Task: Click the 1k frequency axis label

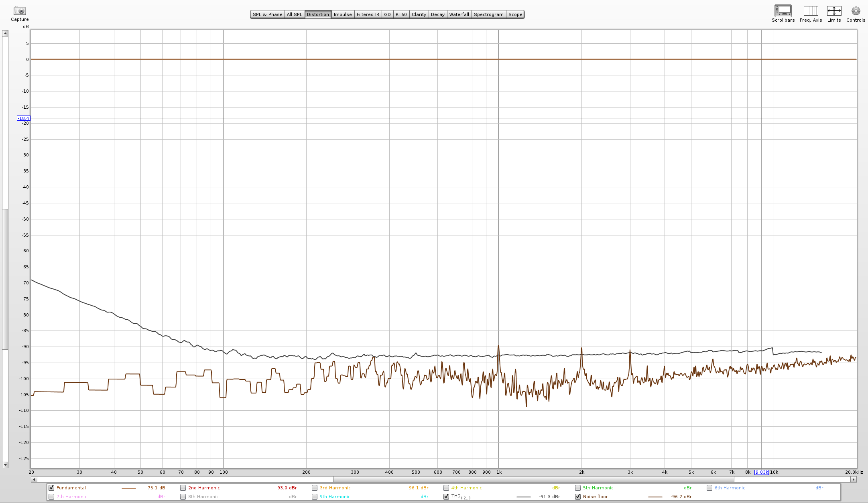Action: tap(499, 472)
